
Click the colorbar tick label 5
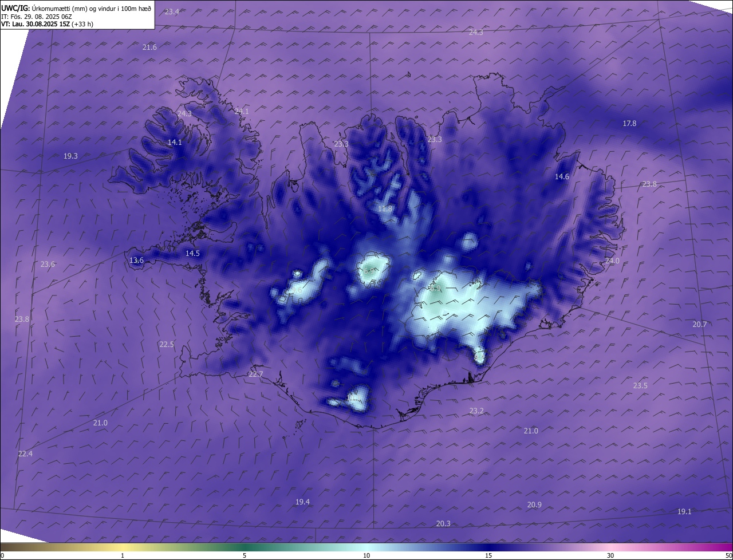click(245, 555)
